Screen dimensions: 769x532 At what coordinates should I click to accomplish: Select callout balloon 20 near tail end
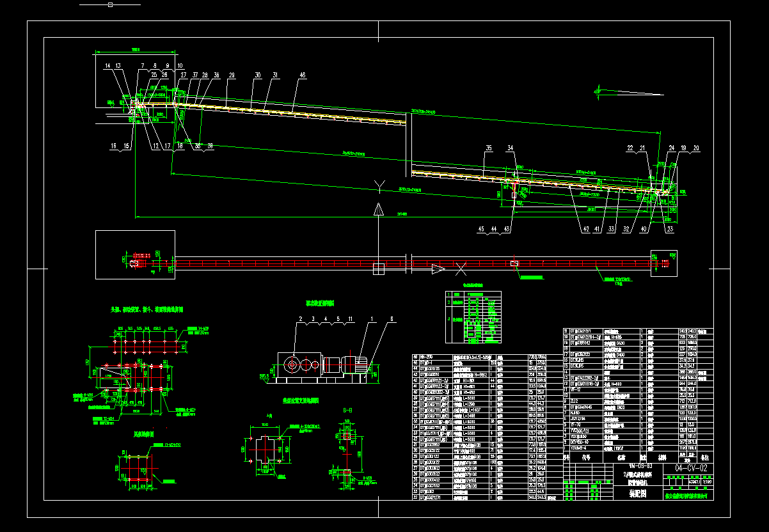(x=696, y=148)
